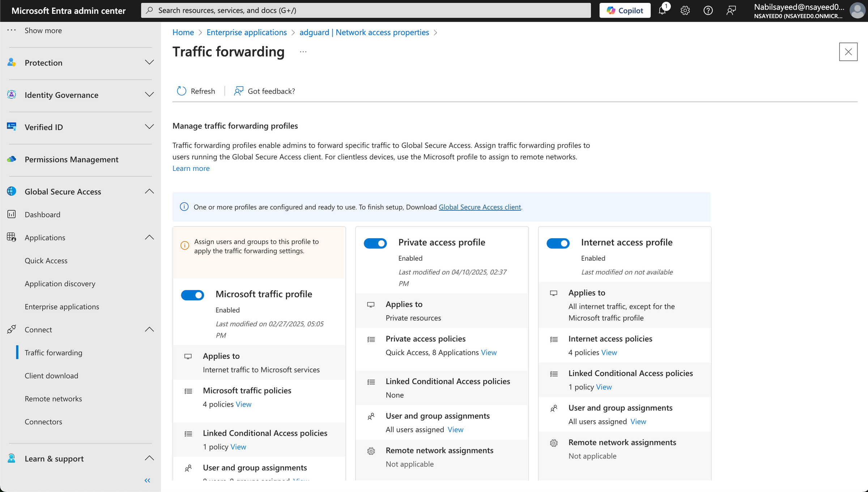This screenshot has width=868, height=492.
Task: Open Enterprise applications from the breadcrumb
Action: coord(247,32)
